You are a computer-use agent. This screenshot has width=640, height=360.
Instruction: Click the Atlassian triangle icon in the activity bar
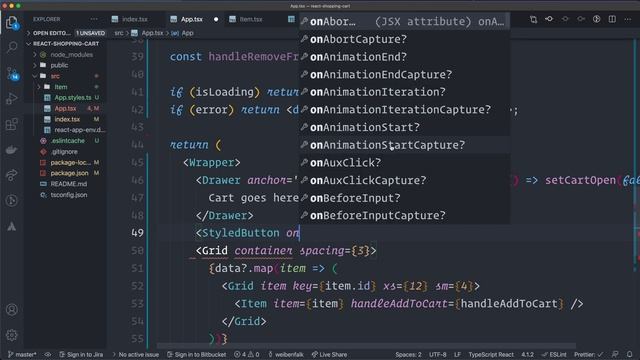point(11,227)
